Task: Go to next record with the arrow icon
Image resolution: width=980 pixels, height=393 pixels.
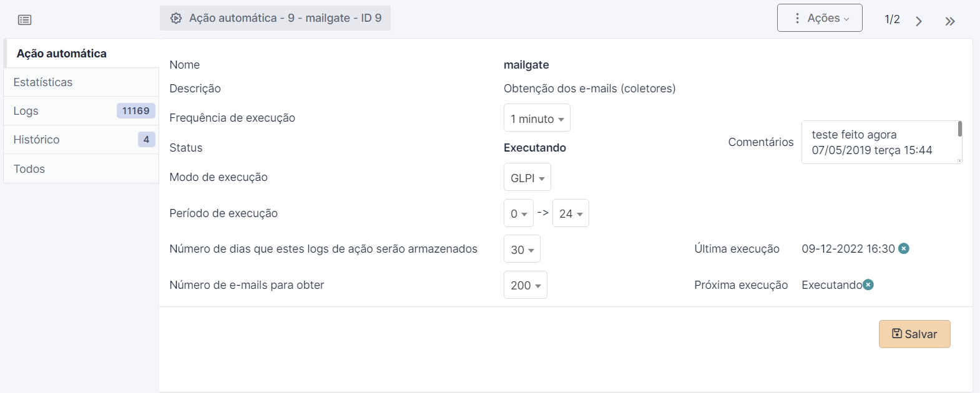Action: [x=919, y=21]
